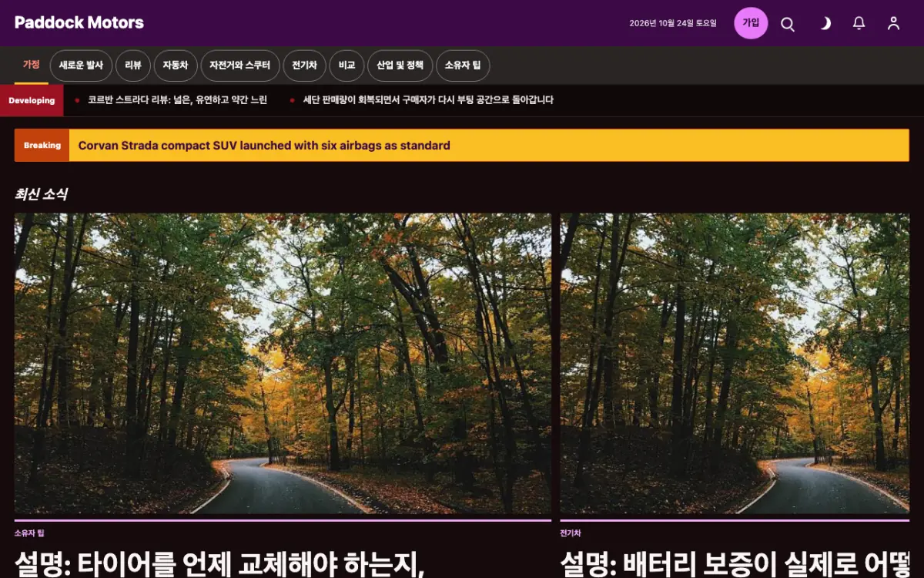This screenshot has height=578, width=924.
Task: Click the 소유자 팁 tag above tire article
Action: [x=29, y=533]
